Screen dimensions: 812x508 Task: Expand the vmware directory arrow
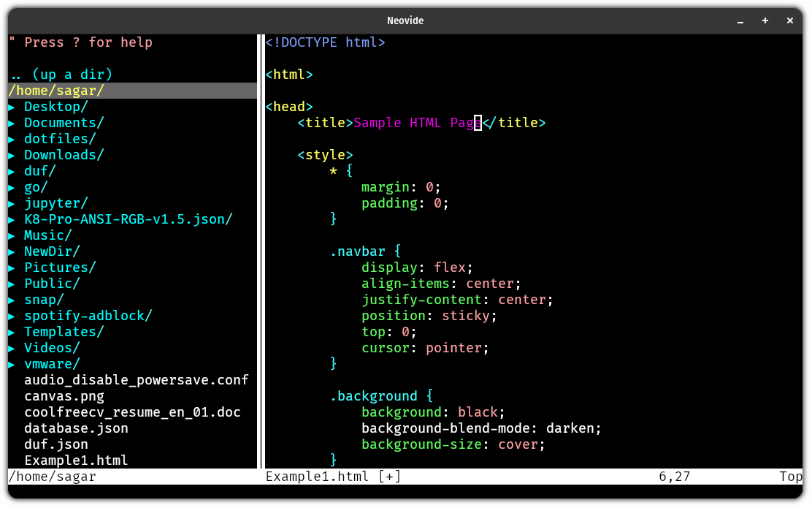[x=13, y=363]
